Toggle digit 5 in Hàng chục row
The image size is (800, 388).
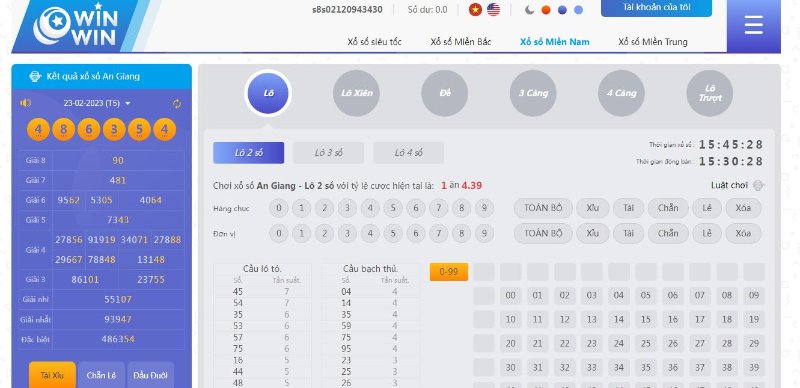click(393, 208)
